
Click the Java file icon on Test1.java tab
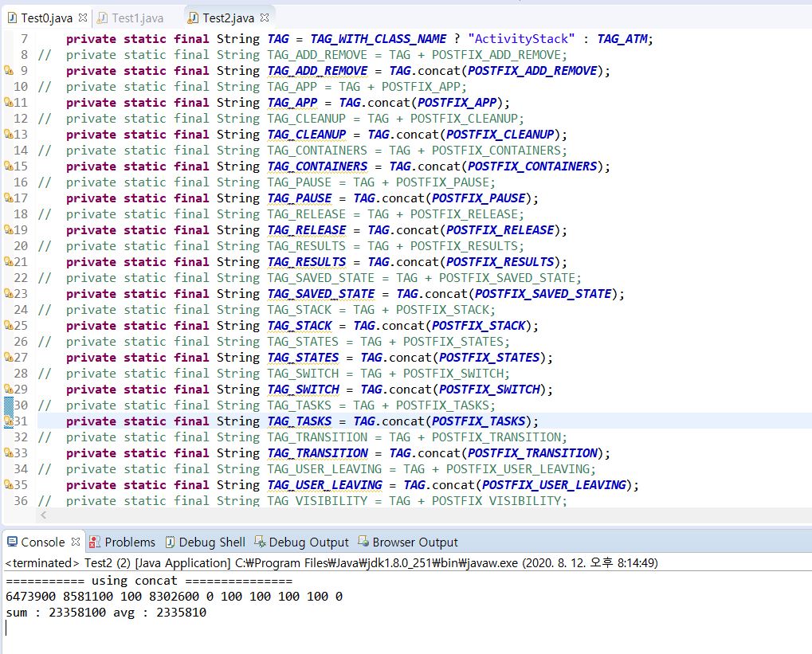(x=103, y=18)
